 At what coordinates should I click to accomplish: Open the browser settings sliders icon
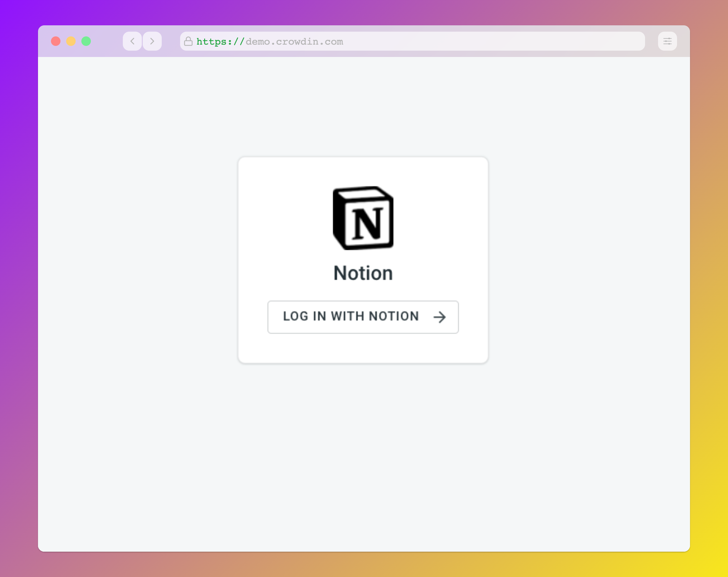click(x=667, y=41)
